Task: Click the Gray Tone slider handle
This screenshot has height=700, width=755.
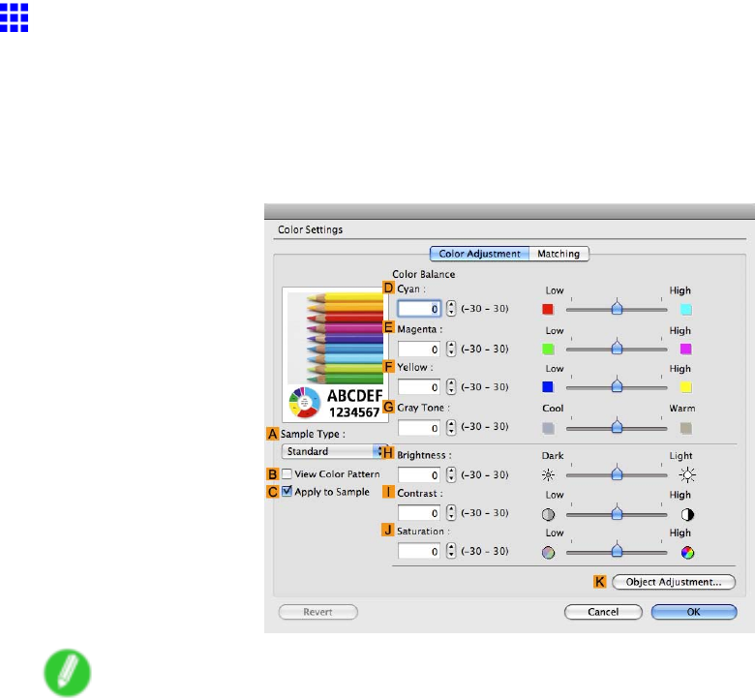Action: (x=617, y=426)
